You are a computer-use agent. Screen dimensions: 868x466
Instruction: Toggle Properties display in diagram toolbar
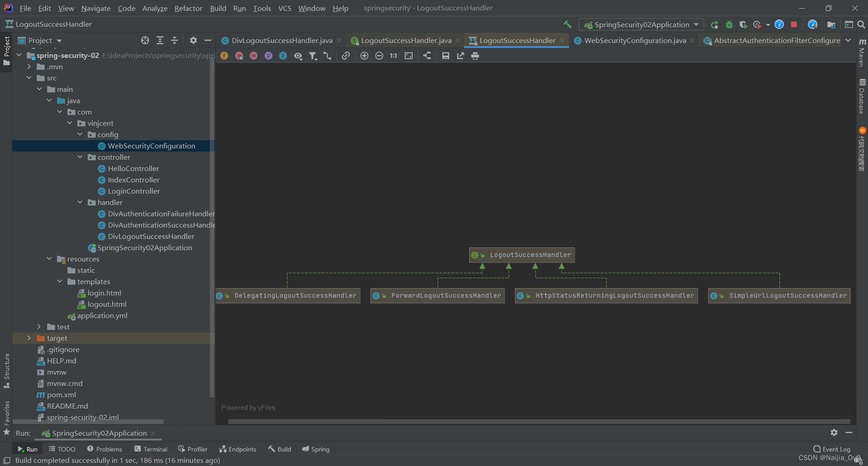pos(269,56)
